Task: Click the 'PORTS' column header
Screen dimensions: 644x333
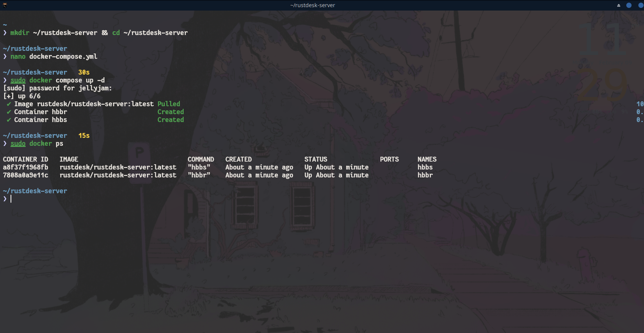Action: coord(390,159)
